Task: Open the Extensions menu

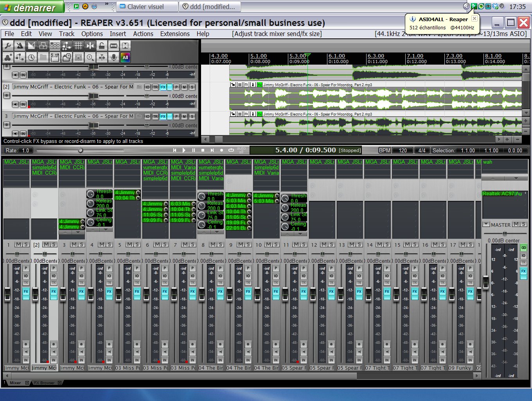Action: pos(175,34)
